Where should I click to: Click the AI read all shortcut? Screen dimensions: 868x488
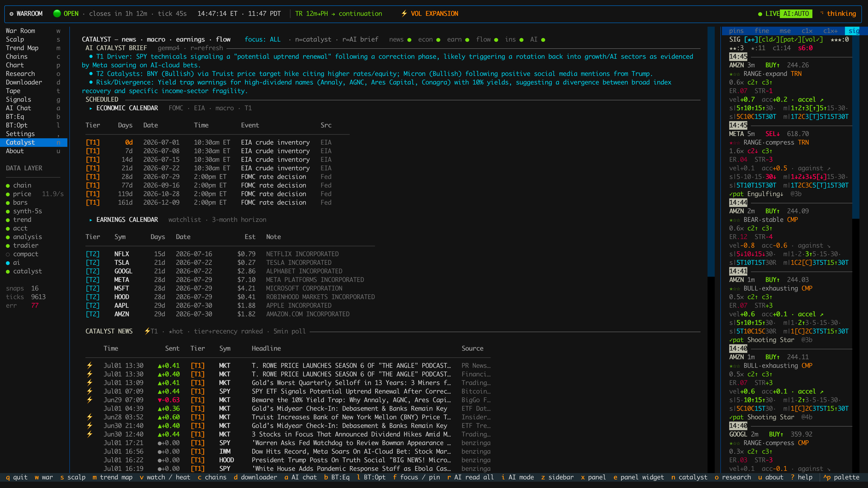[470, 477]
